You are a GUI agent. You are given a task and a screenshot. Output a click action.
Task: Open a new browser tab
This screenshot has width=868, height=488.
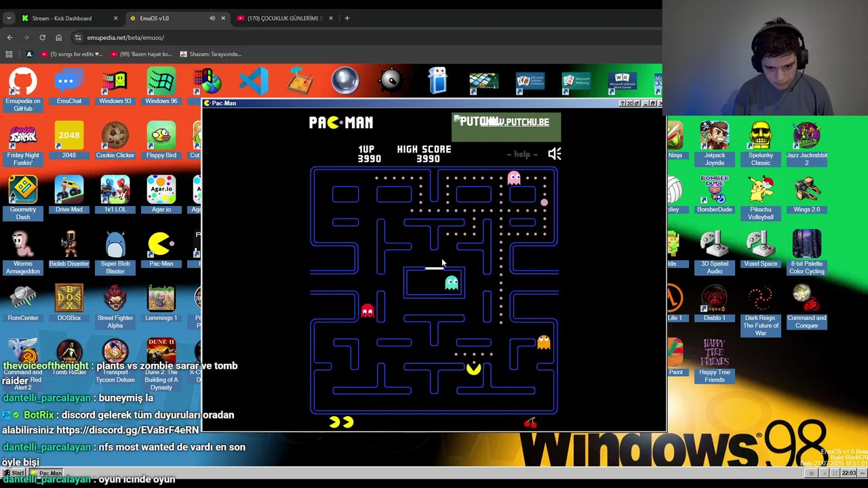[x=347, y=18]
